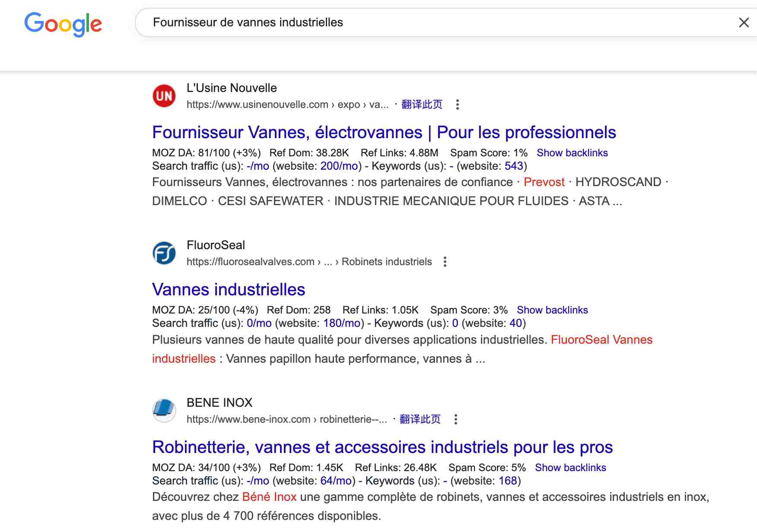Open the three-dot menu for the FluoroSeal result

(x=445, y=262)
